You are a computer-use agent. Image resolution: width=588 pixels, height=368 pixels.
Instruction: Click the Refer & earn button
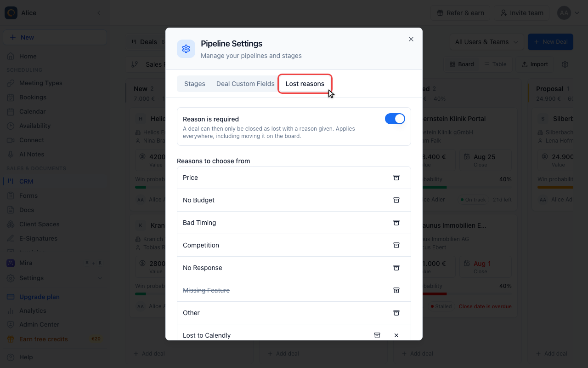(460, 13)
